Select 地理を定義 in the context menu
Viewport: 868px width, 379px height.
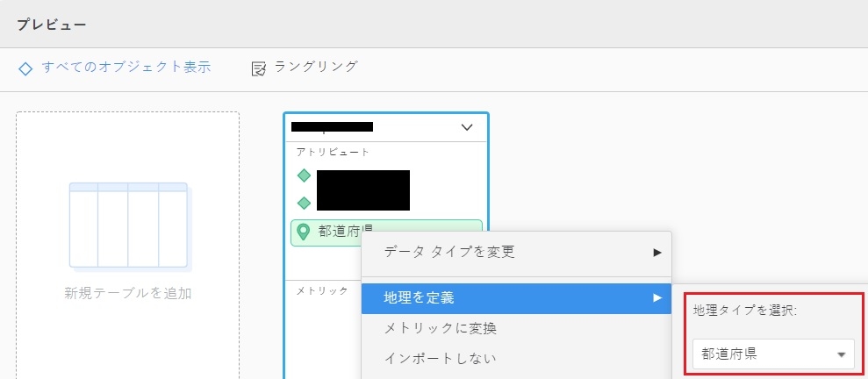coord(420,298)
